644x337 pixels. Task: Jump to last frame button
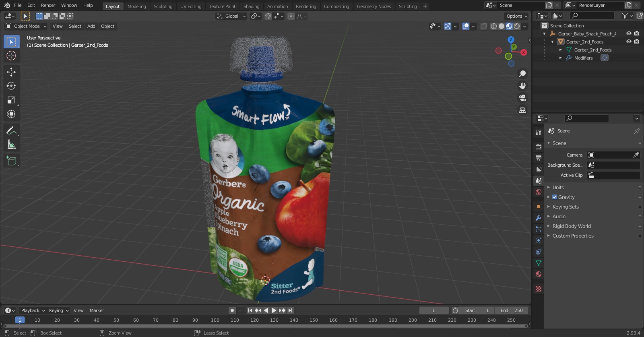[291, 310]
